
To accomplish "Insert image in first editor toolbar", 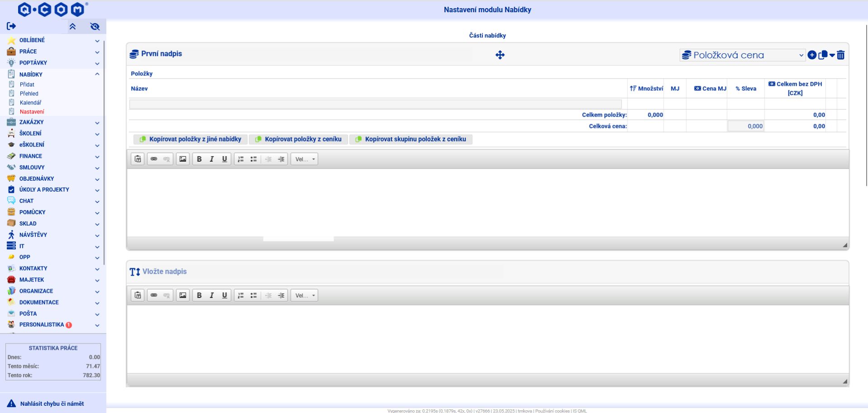I will click(183, 159).
